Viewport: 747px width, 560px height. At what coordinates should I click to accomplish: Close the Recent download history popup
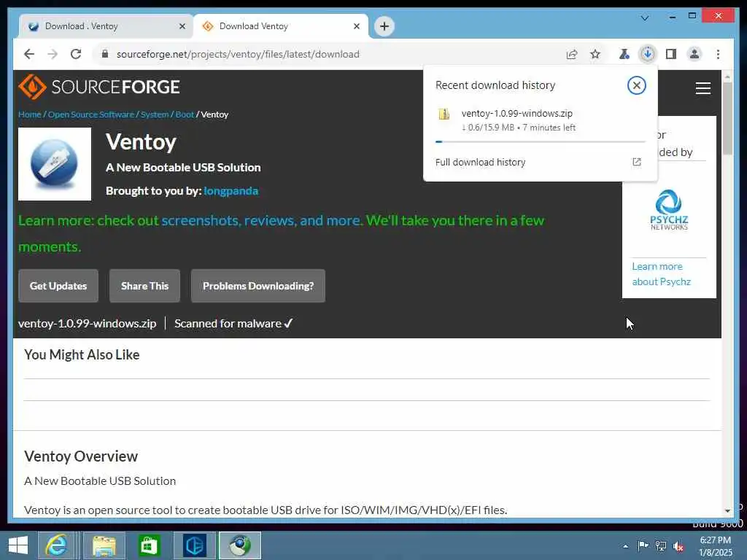point(636,85)
